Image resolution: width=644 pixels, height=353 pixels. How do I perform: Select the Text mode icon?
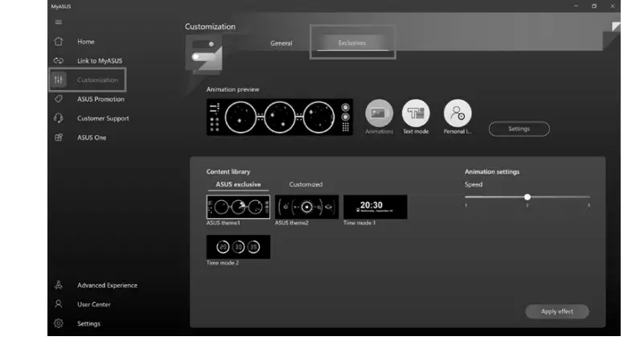tap(416, 113)
